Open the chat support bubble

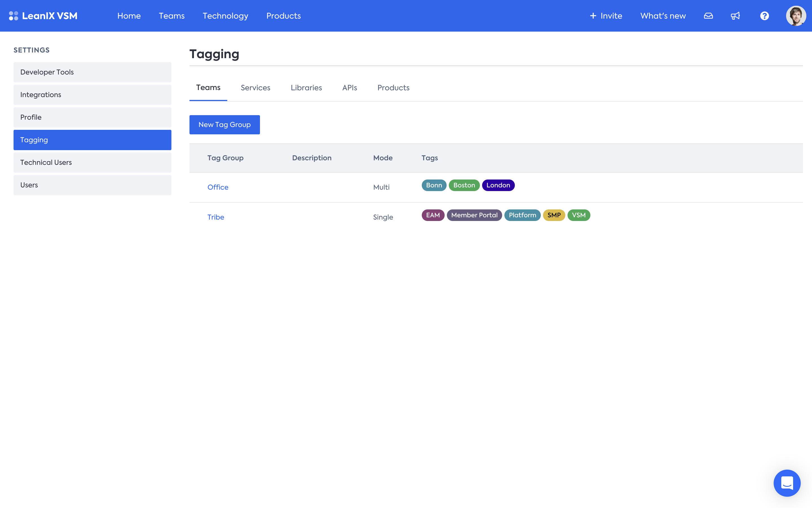click(787, 483)
